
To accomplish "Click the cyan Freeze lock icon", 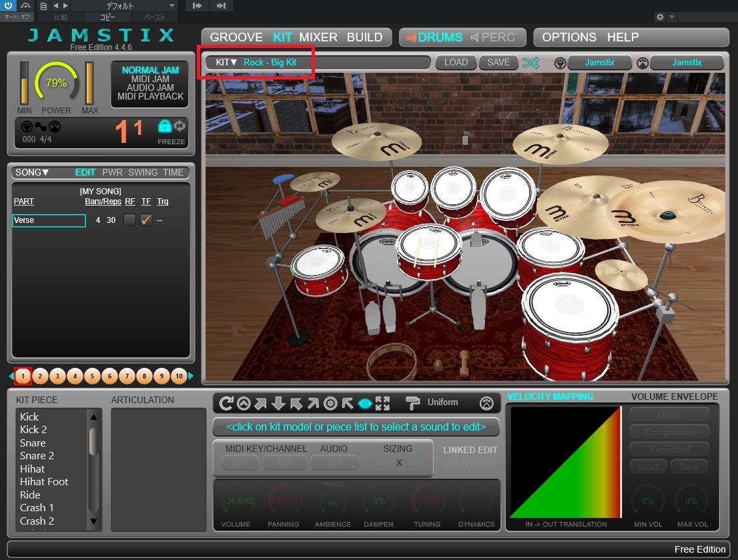I will (x=164, y=126).
